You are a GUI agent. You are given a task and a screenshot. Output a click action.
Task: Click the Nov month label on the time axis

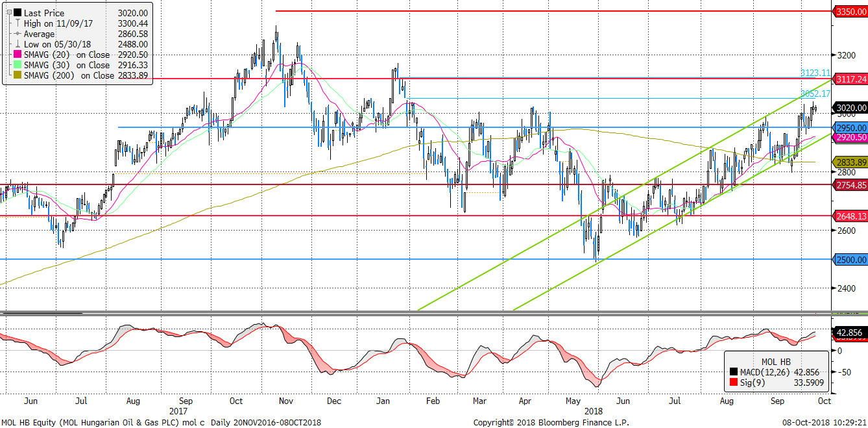287,401
